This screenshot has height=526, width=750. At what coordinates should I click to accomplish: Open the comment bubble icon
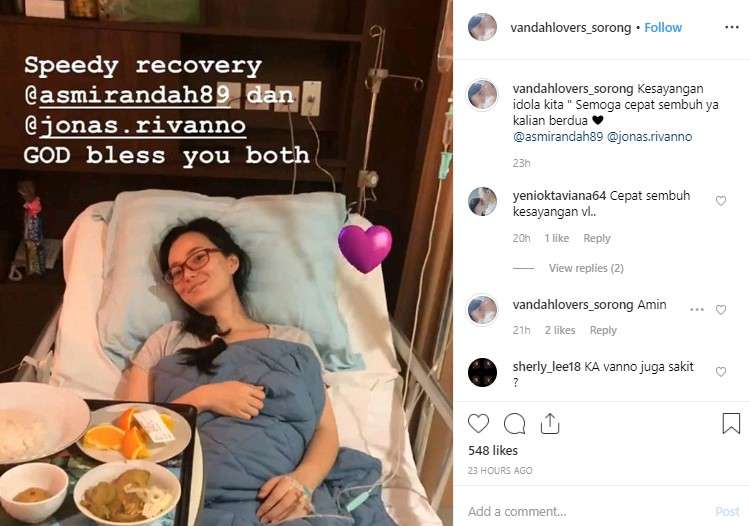click(514, 424)
